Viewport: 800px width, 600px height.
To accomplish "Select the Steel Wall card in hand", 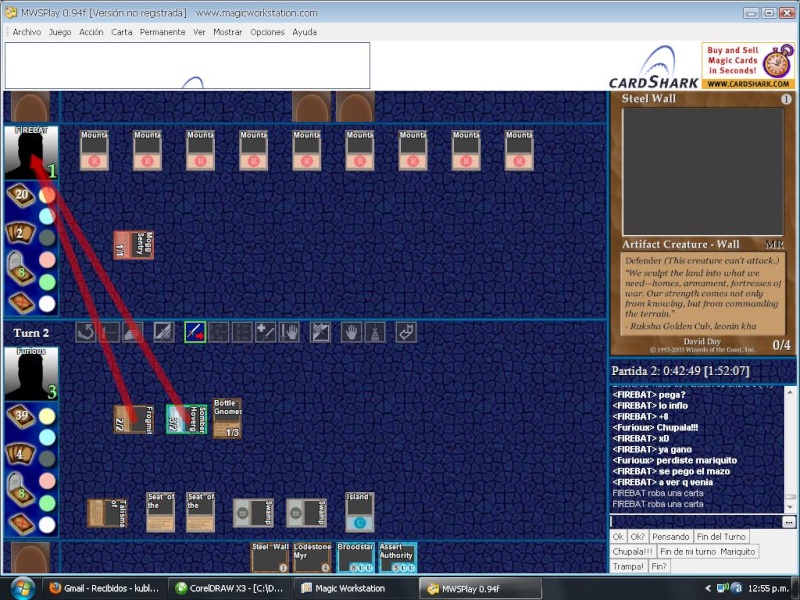I will 270,557.
